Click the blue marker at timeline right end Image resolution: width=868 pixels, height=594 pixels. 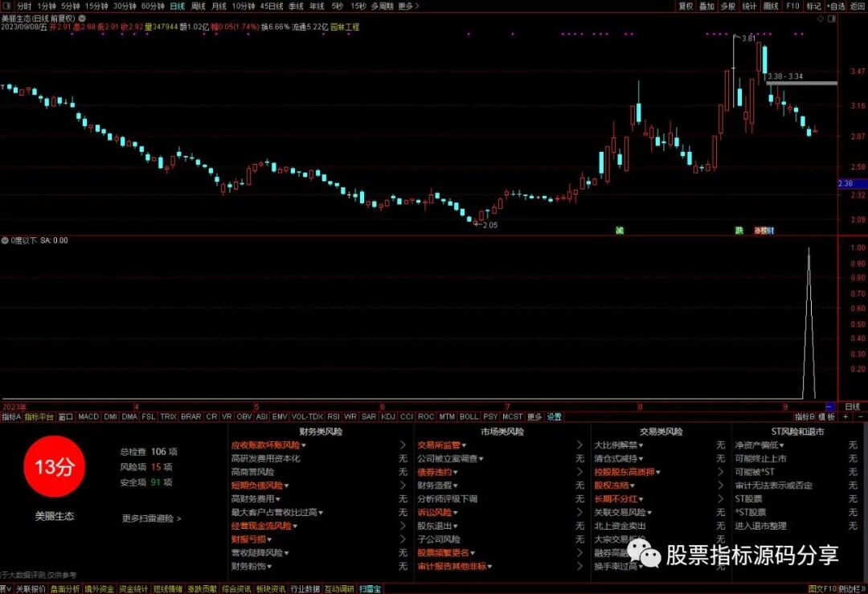829,407
